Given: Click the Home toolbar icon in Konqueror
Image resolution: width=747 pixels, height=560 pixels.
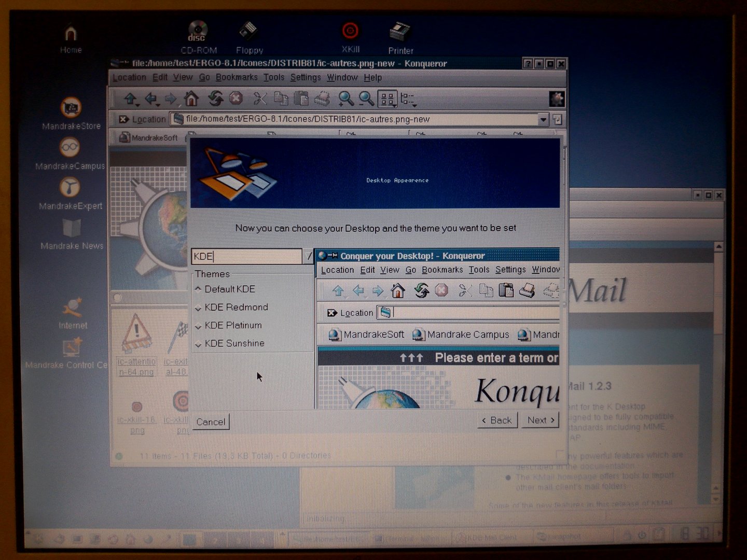Looking at the screenshot, I should point(191,98).
